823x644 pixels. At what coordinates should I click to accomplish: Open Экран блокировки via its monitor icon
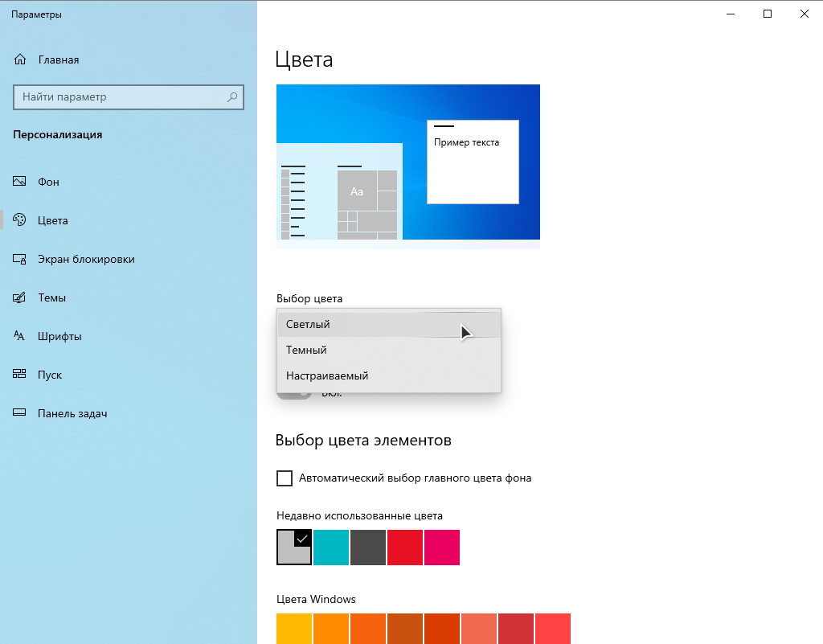click(21, 260)
